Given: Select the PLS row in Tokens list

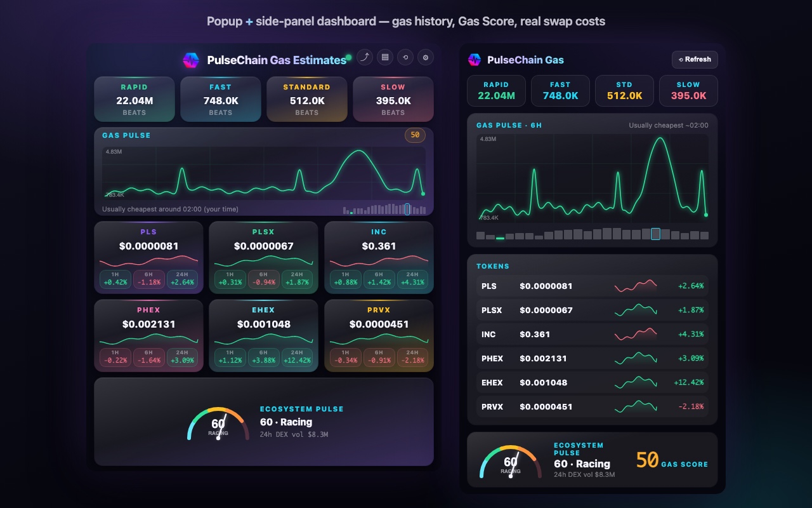Looking at the screenshot, I should click(x=593, y=286).
